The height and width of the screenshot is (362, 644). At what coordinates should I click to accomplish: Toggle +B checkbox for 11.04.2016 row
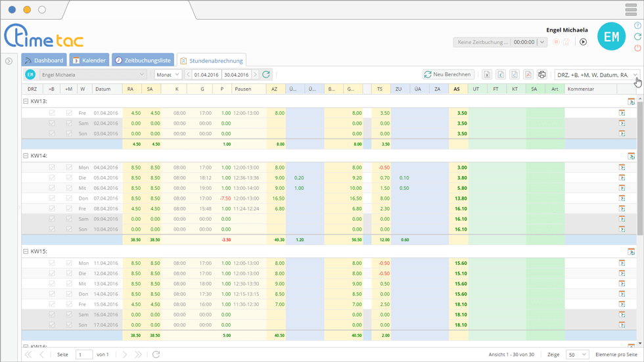[x=52, y=263]
